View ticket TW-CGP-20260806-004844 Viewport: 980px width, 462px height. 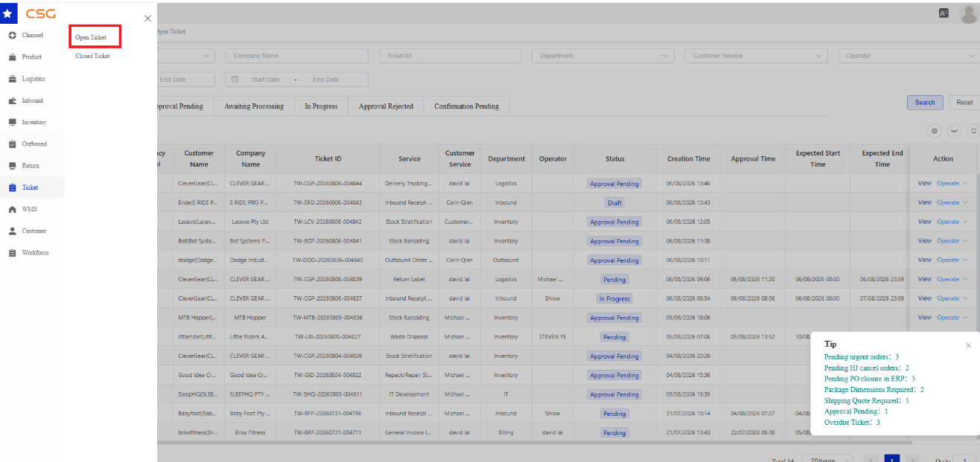(x=925, y=183)
